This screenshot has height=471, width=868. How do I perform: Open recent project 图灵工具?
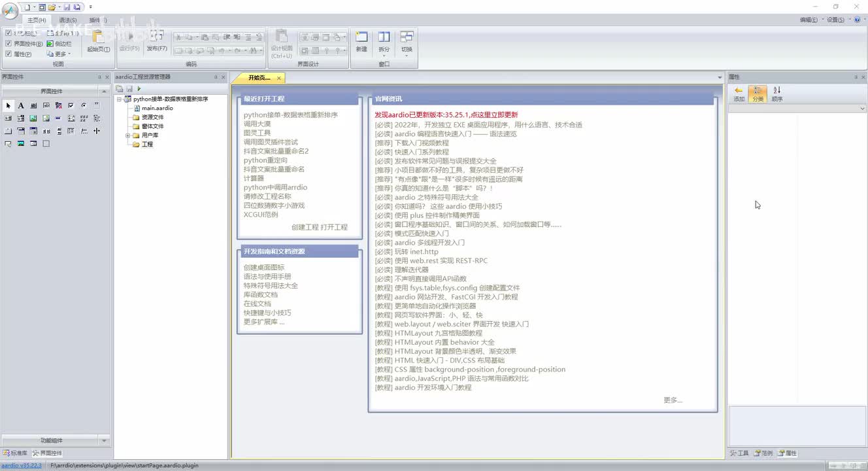coord(257,133)
